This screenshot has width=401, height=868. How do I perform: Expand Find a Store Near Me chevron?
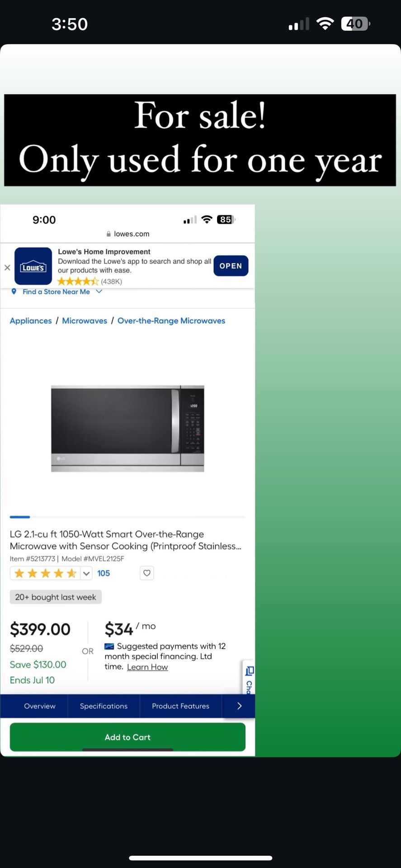(x=99, y=292)
